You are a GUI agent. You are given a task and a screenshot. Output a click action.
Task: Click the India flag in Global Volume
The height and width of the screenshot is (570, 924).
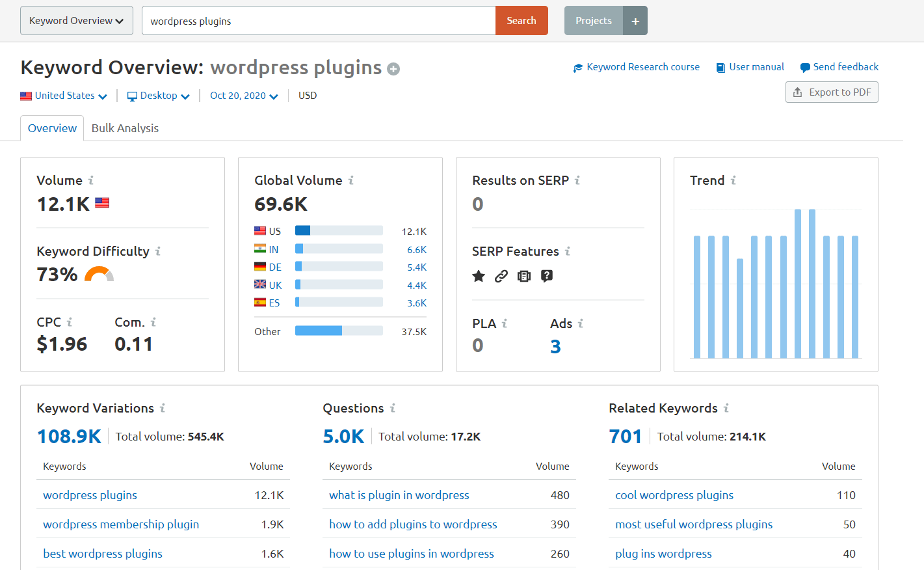click(260, 249)
